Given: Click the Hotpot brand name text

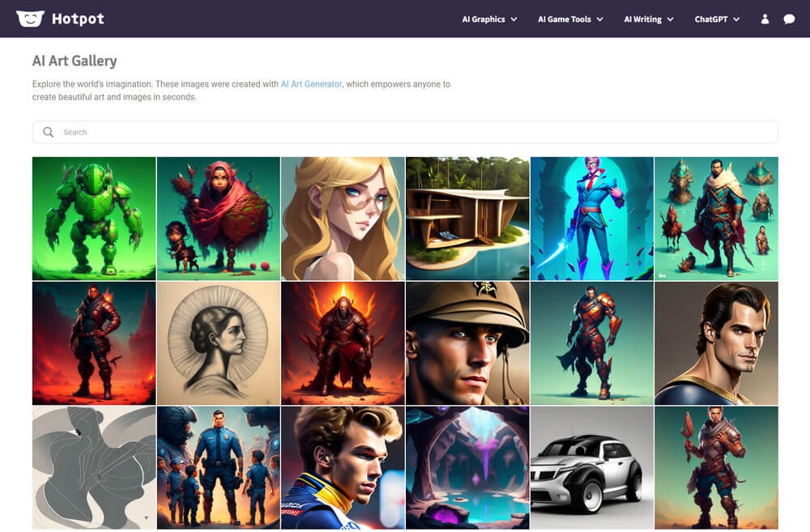Looking at the screenshot, I should (78, 19).
